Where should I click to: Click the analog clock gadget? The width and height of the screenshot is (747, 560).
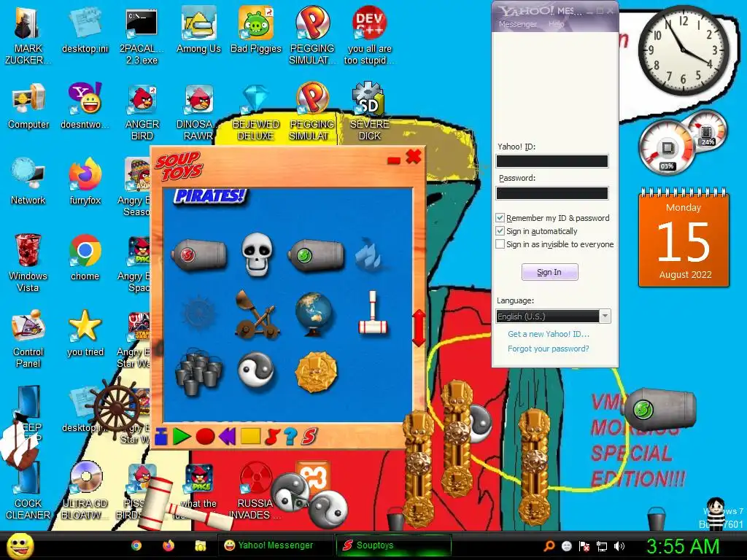tap(684, 50)
